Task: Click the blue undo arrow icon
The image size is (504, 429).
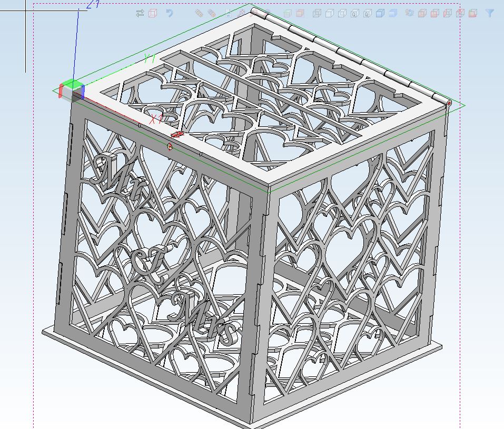Action: pos(170,13)
